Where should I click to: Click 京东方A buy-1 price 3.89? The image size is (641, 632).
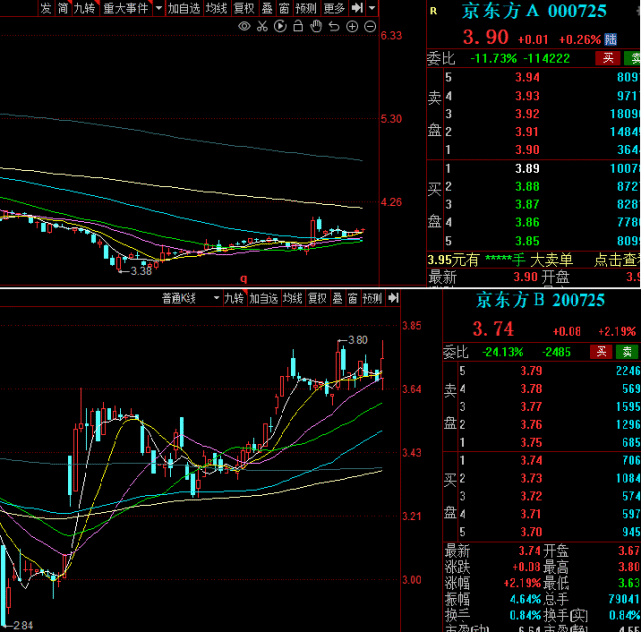tap(527, 168)
